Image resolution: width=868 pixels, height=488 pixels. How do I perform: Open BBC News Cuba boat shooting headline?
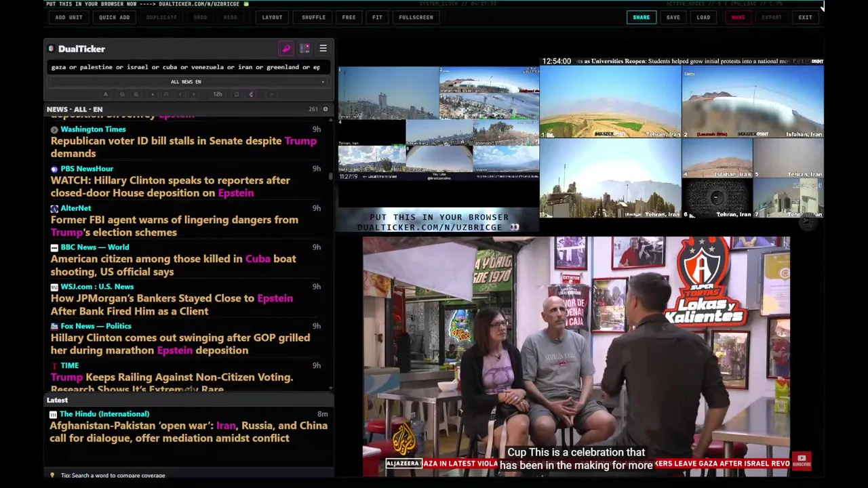[x=173, y=265]
